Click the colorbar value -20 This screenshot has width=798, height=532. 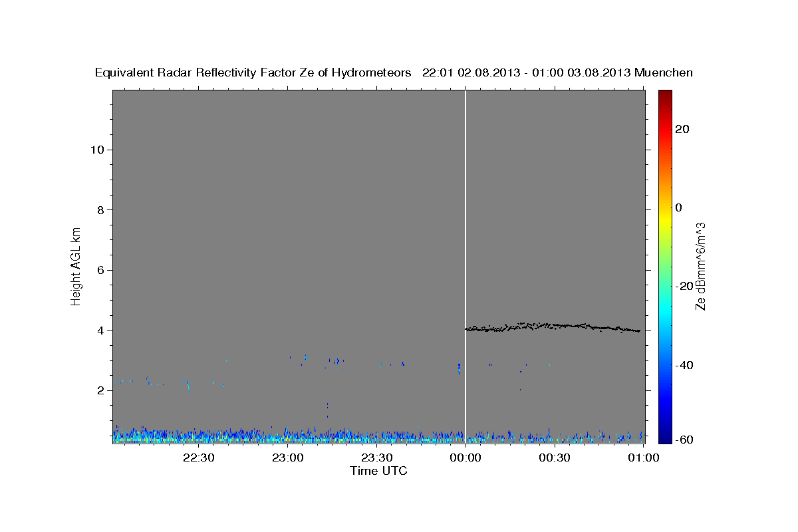click(x=685, y=286)
